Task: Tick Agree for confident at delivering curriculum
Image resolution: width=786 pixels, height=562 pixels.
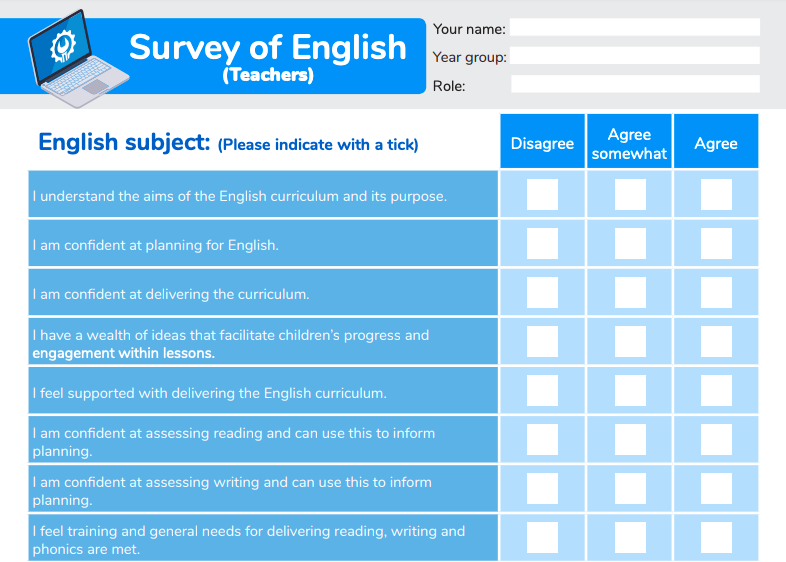Action: pos(716,293)
